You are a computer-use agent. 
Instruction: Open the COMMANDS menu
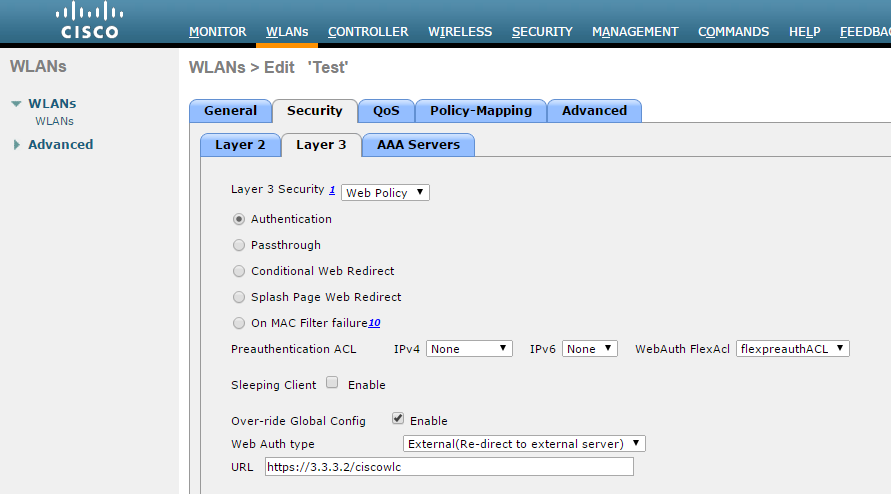point(733,32)
